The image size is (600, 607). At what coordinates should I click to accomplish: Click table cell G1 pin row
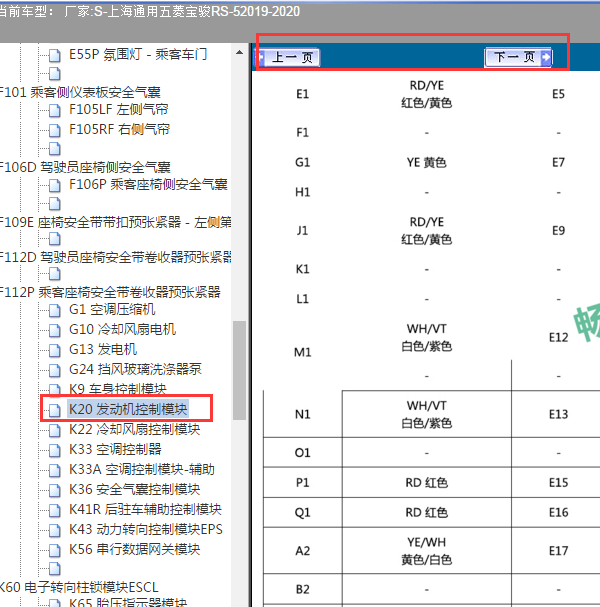coord(302,162)
